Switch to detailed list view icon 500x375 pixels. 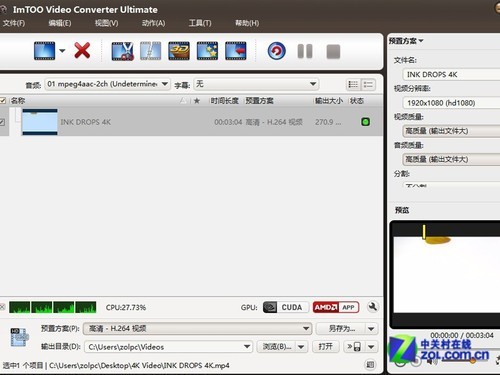(353, 84)
